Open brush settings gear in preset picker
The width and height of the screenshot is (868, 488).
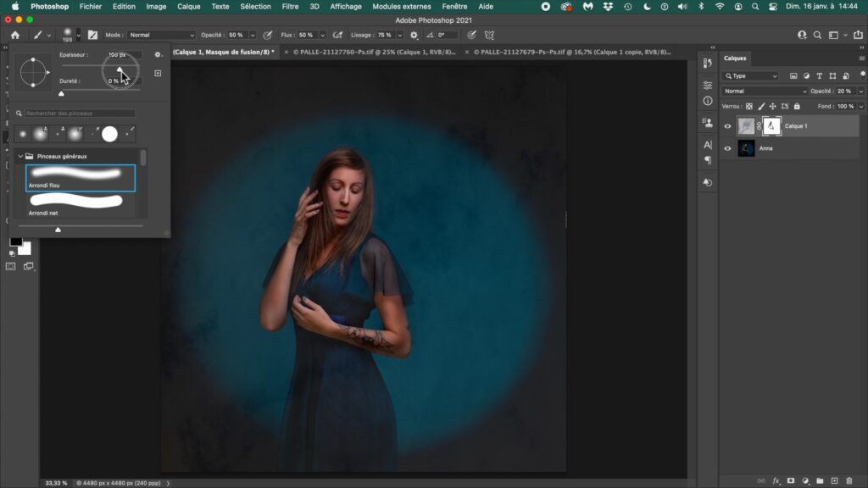pyautogui.click(x=158, y=55)
